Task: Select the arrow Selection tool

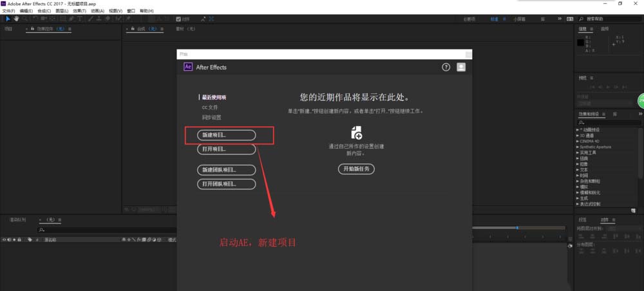Action: 8,19
